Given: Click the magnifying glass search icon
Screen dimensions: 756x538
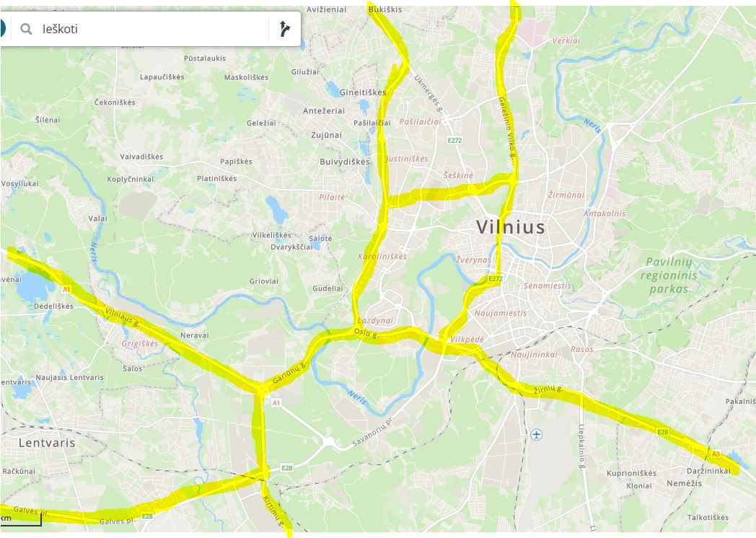Looking at the screenshot, I should coord(26,29).
